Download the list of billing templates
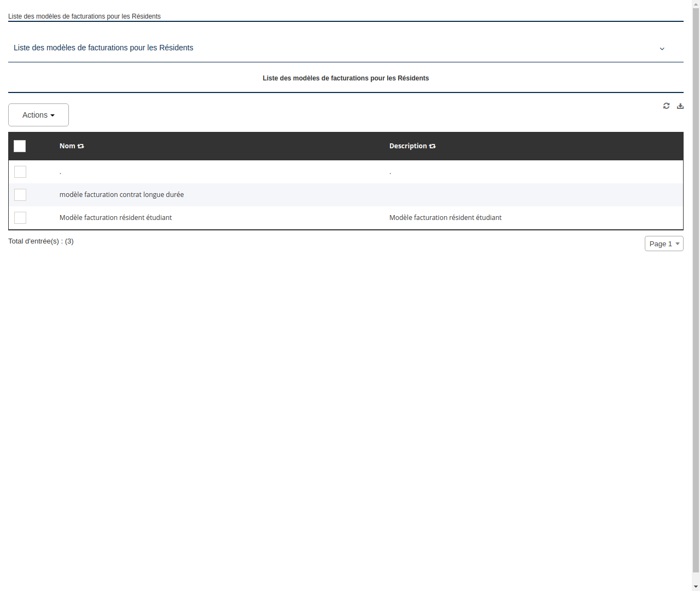 680,106
